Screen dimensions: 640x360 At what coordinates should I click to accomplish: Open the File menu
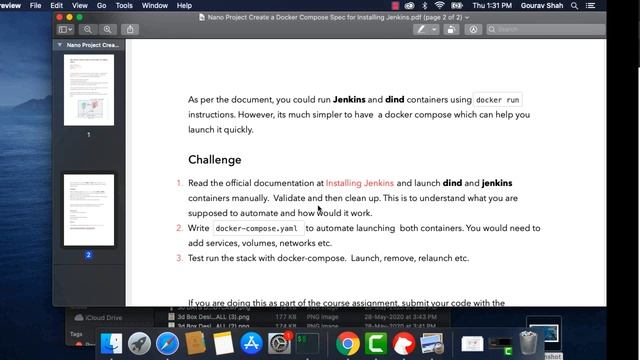click(36, 6)
